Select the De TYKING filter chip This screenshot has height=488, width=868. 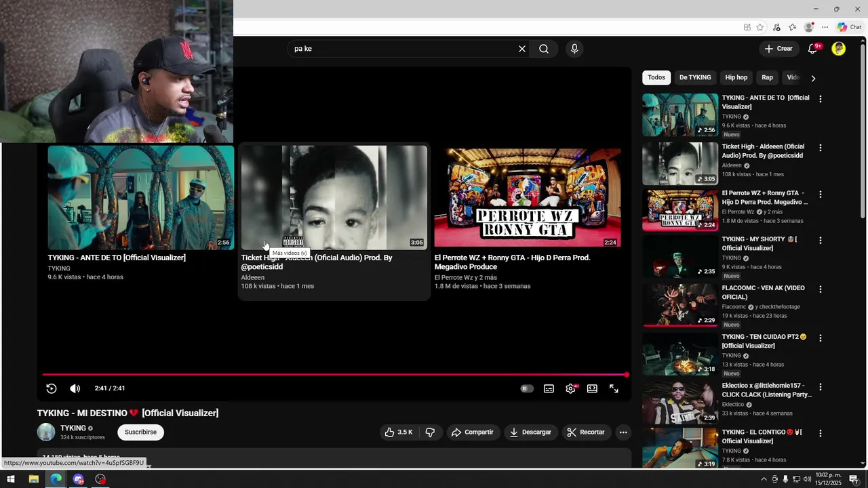(695, 77)
